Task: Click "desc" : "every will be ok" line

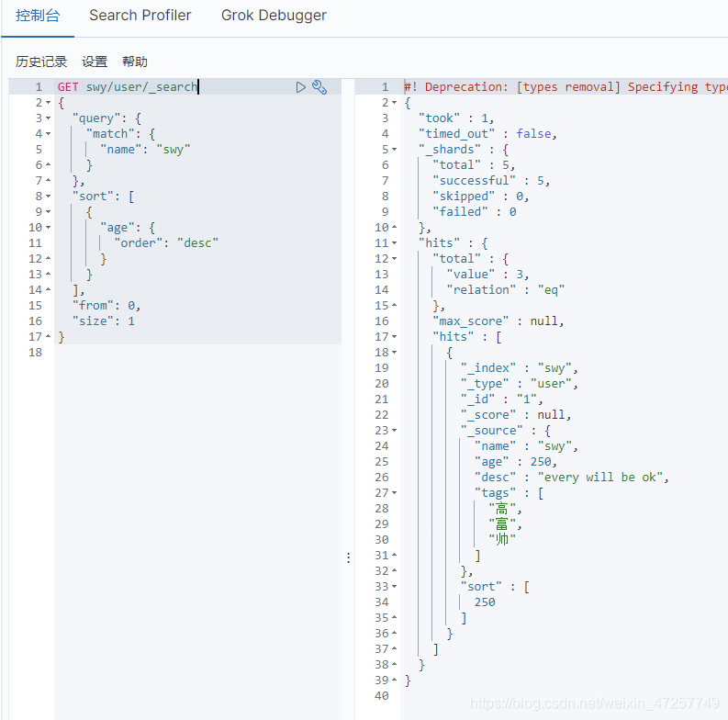Action: [572, 477]
